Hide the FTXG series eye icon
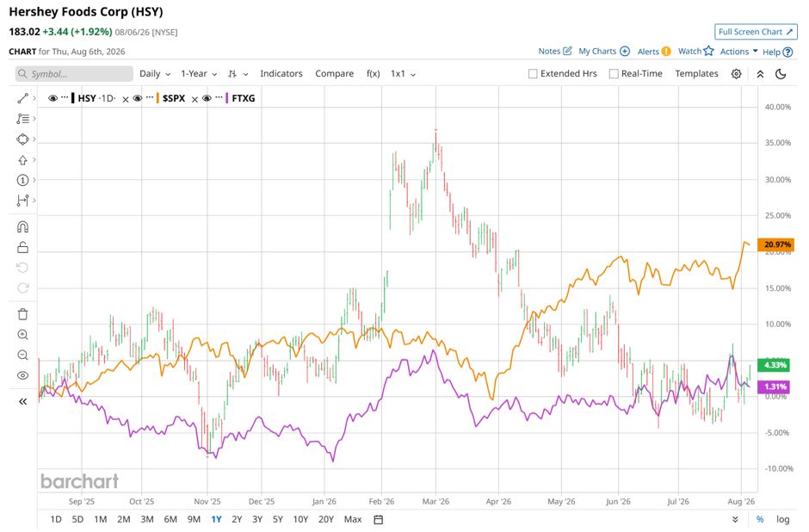 click(x=207, y=98)
